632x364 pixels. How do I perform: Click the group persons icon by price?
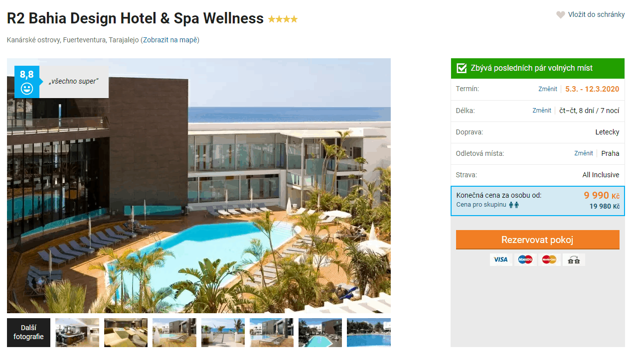[514, 205]
